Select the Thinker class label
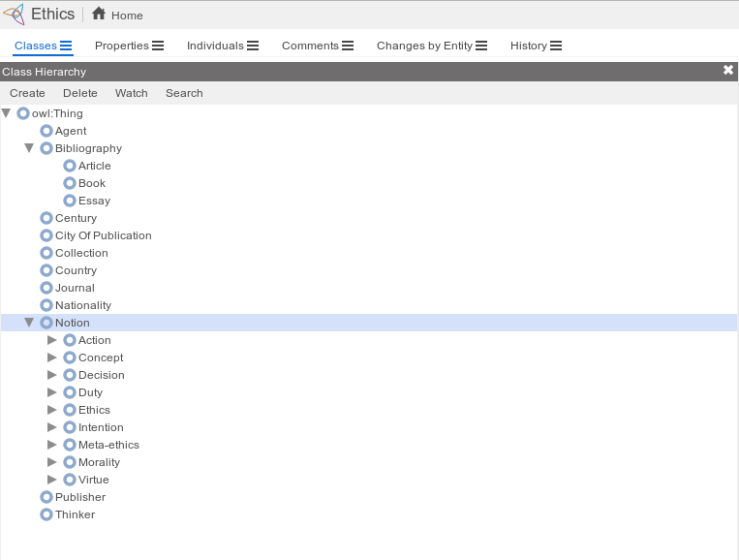 (75, 514)
